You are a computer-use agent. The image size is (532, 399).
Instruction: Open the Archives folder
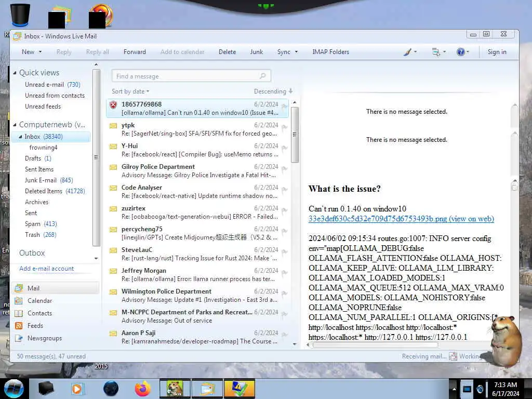pos(37,202)
